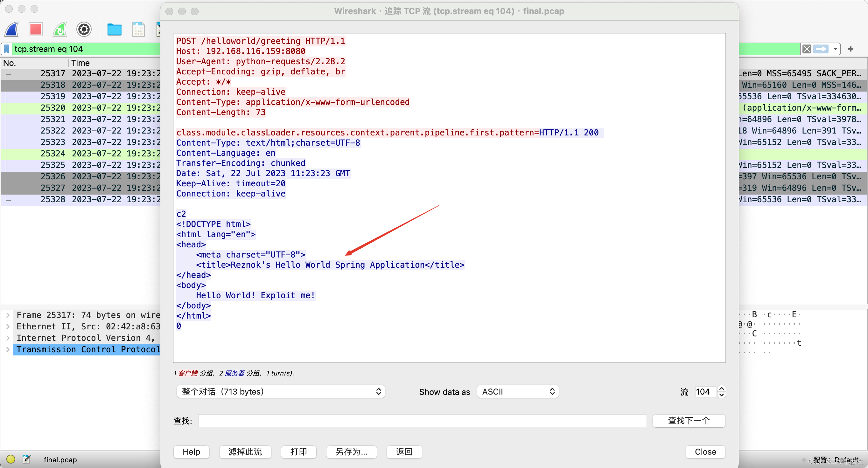Click the 另存为 save as button
The height and width of the screenshot is (468, 868).
click(351, 452)
